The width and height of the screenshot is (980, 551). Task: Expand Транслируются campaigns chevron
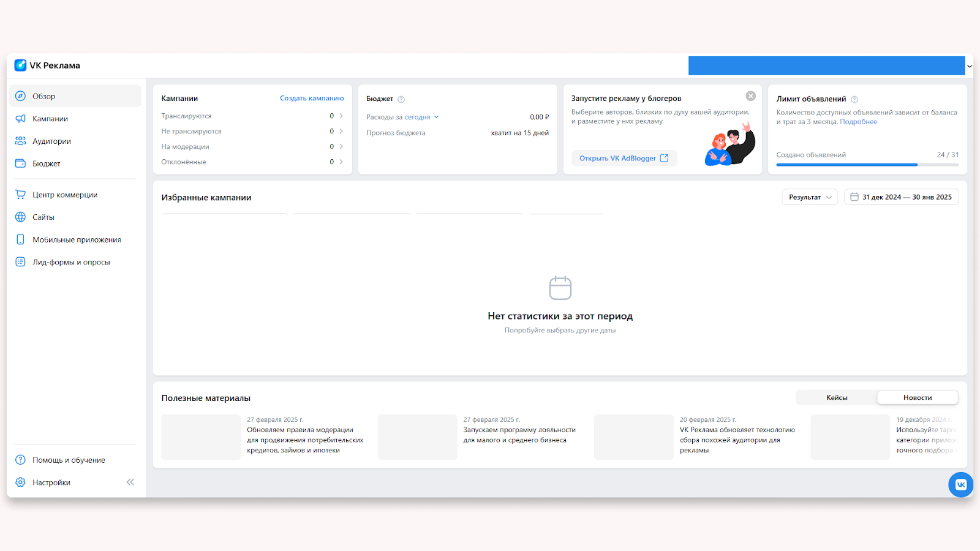[x=341, y=116]
